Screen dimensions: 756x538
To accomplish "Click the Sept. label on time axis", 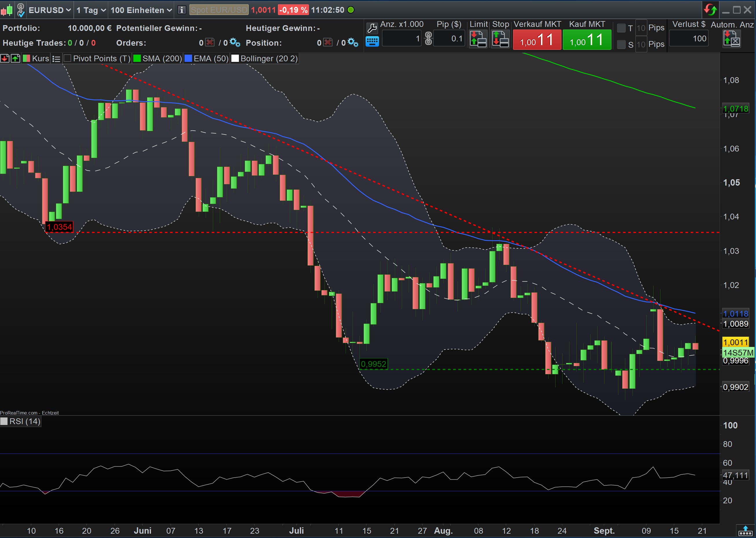I will pyautogui.click(x=604, y=531).
